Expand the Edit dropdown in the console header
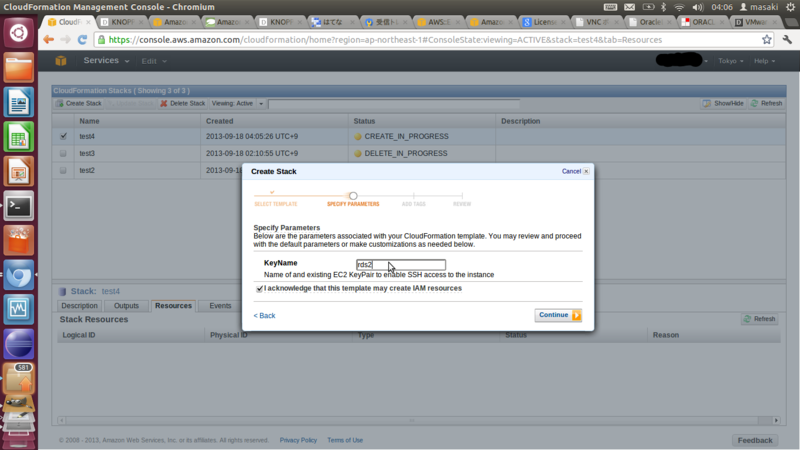The width and height of the screenshot is (800, 450). [x=154, y=61]
